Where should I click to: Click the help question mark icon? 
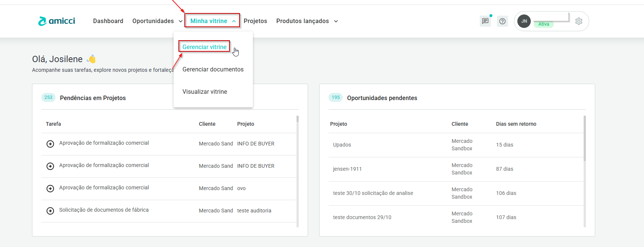(502, 21)
